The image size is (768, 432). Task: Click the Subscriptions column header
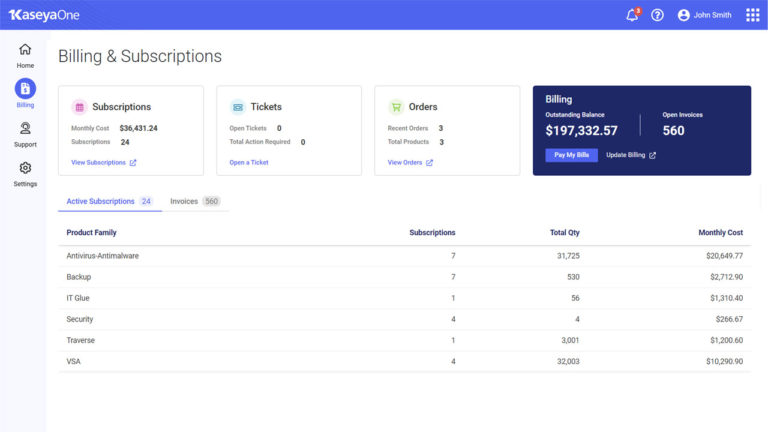pos(432,233)
